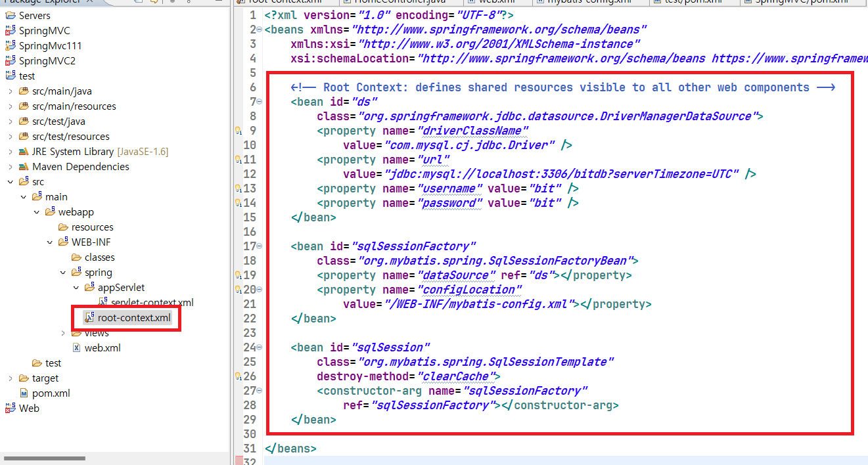Click the info marker beside line 26

pyautogui.click(x=239, y=376)
